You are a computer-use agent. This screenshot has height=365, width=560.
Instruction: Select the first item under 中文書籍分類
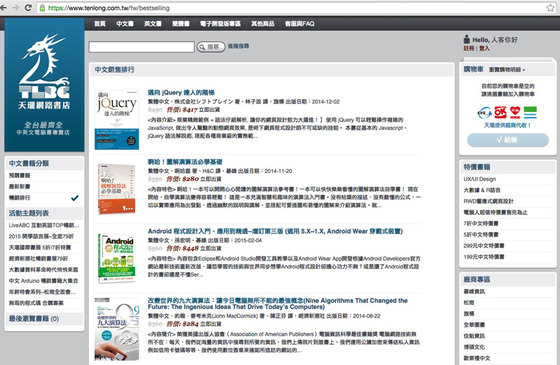pyautogui.click(x=20, y=175)
